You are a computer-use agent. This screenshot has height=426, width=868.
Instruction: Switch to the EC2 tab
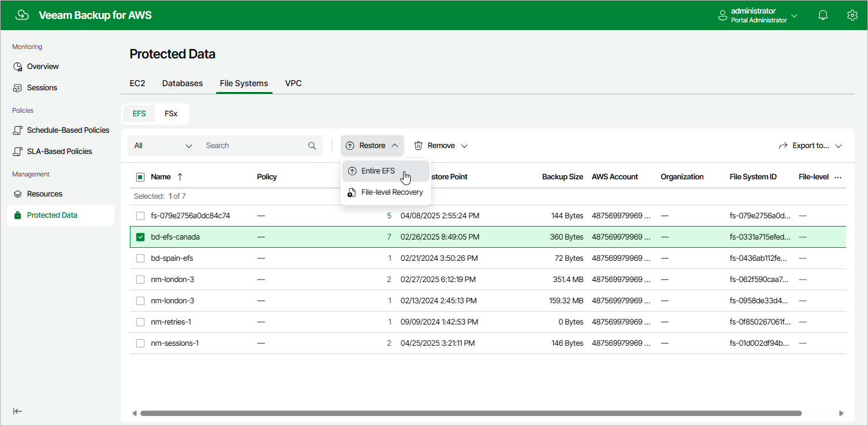pos(137,83)
